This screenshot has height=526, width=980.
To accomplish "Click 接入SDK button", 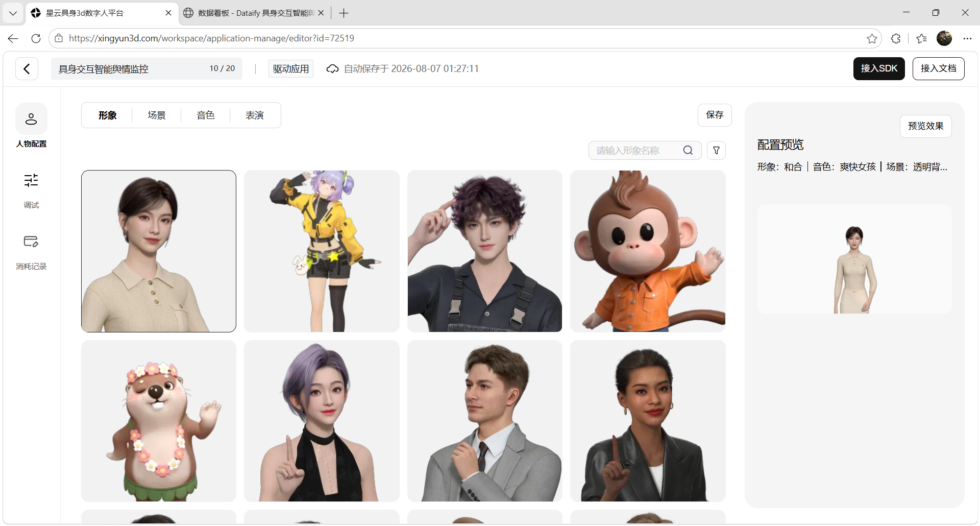I will point(879,68).
